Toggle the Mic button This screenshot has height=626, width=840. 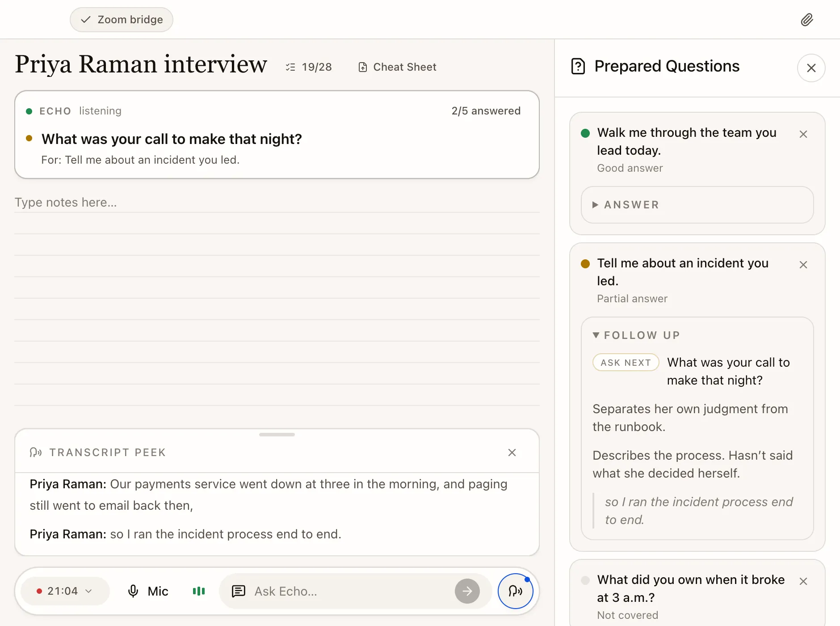click(147, 591)
